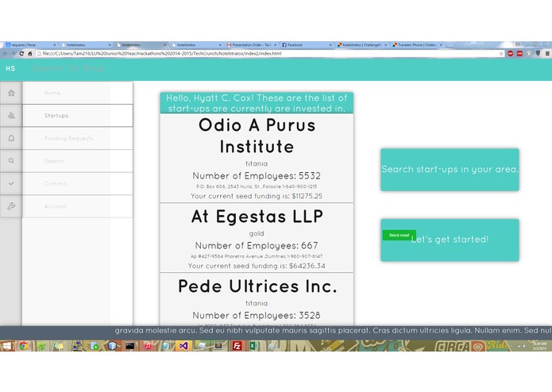Click the Home house icon in sidebar
The width and height of the screenshot is (552, 392).
tap(11, 93)
